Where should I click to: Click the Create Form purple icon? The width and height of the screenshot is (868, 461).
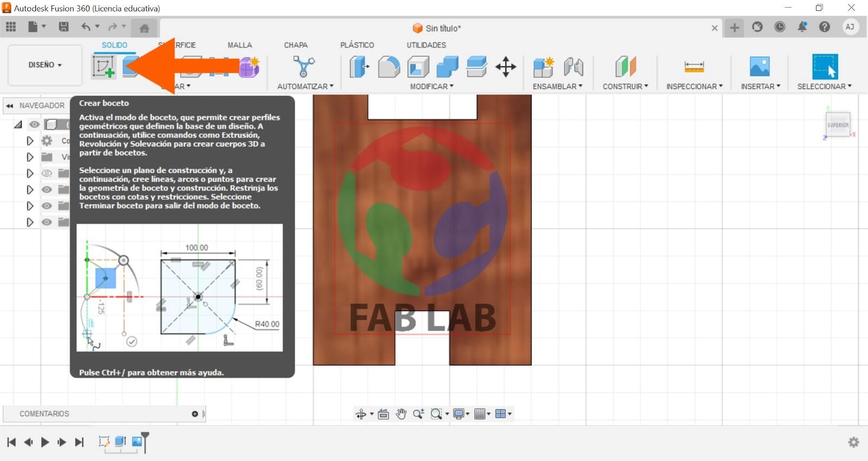(x=250, y=67)
